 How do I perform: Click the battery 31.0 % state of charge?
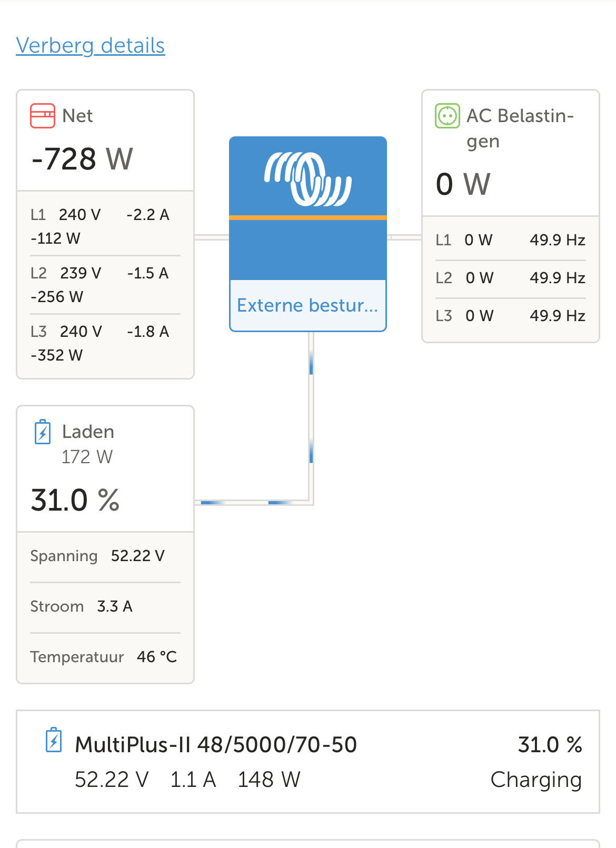(x=75, y=500)
